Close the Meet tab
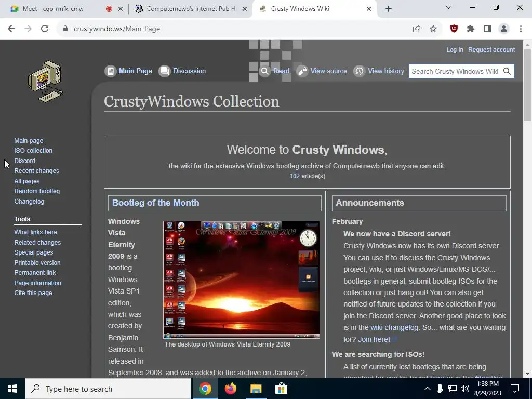 [121, 9]
